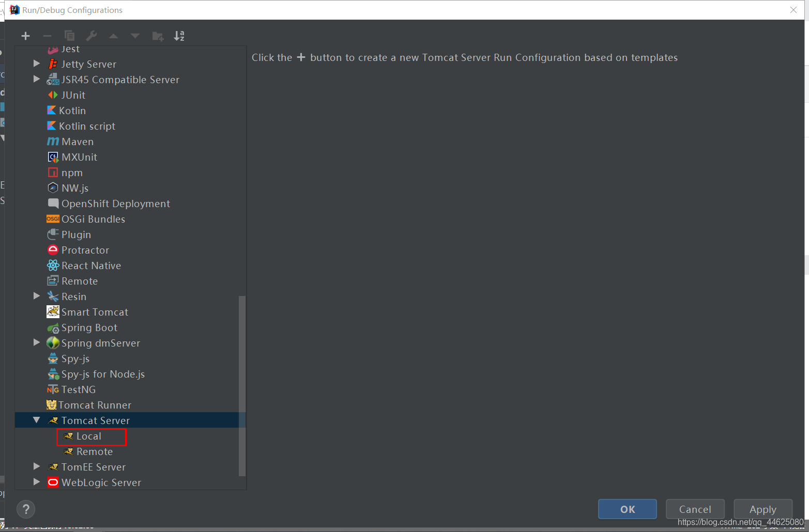Open Edit Templates wrench icon

click(x=91, y=36)
